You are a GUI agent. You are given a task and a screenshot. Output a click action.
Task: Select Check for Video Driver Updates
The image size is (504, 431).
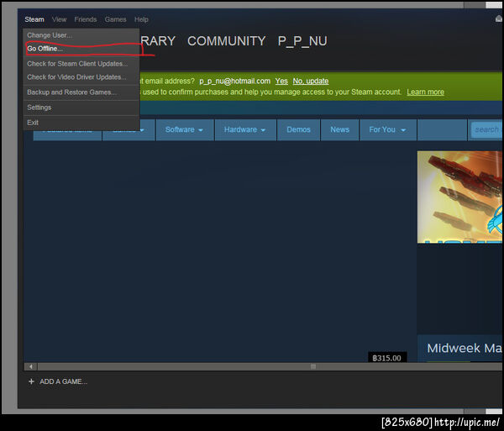pyautogui.click(x=81, y=76)
